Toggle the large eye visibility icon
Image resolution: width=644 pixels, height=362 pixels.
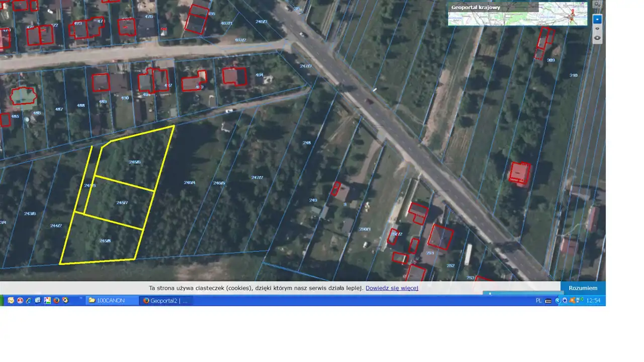[x=597, y=38]
